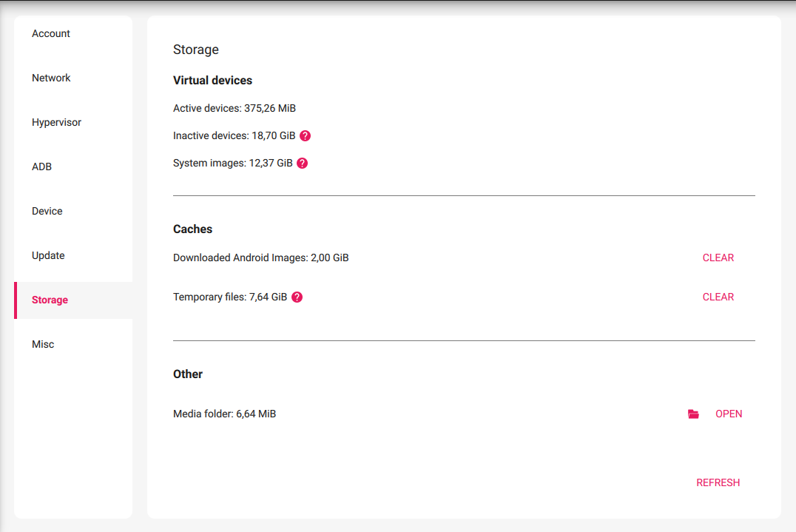Open the Network settings section
Image resolution: width=796 pixels, height=532 pixels.
click(x=51, y=78)
